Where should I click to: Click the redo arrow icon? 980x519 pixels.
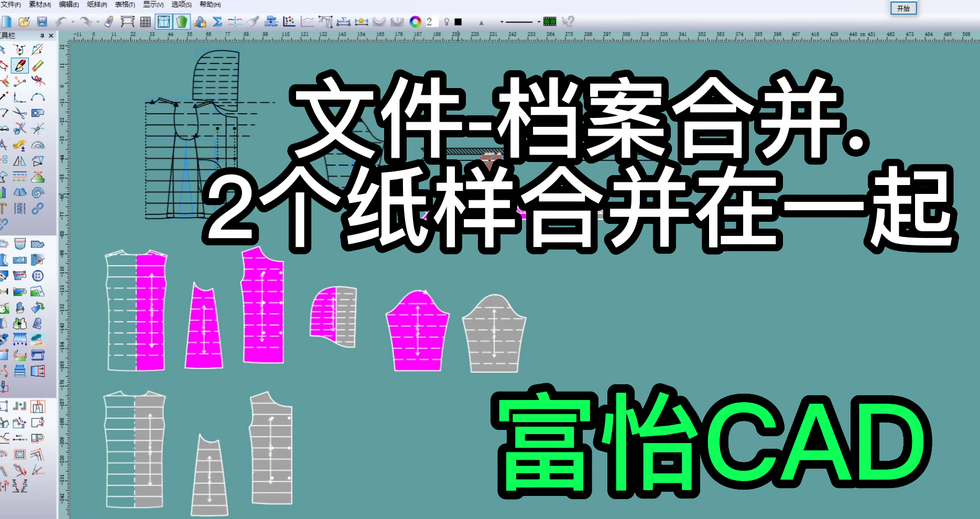(85, 21)
